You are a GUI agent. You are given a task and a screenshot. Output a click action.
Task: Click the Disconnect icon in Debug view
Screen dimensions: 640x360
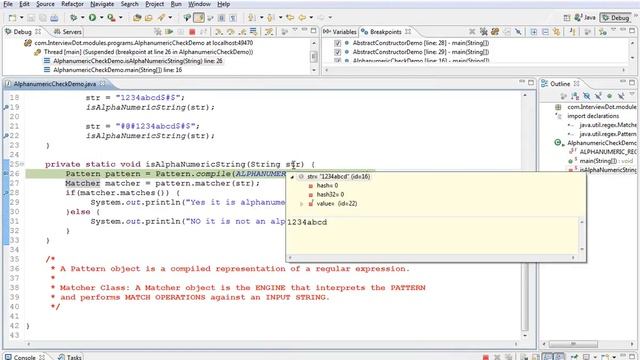pyautogui.click(x=204, y=31)
